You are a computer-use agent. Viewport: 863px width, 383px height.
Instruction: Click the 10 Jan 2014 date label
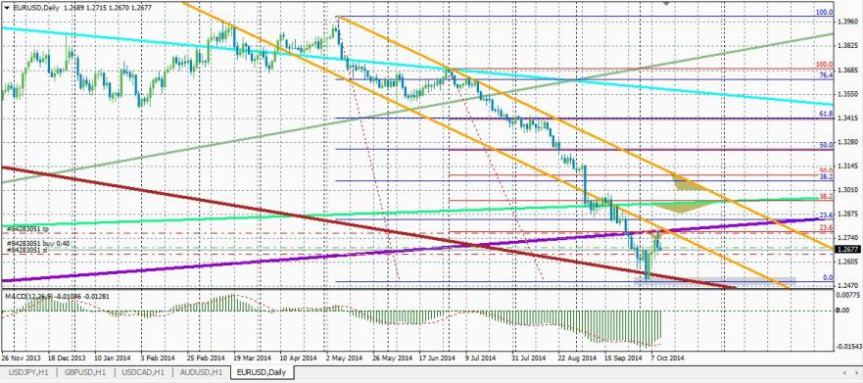click(x=113, y=357)
